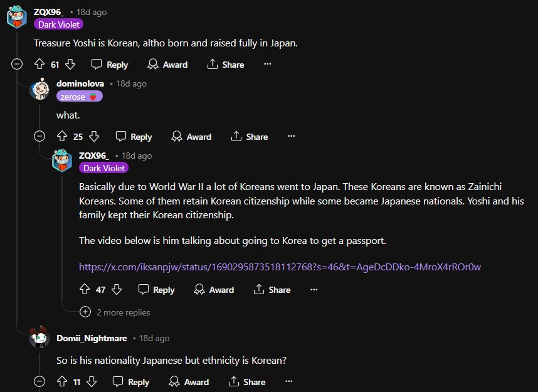Upvote Domii_Nightmare's nationality question
This screenshot has height=392, width=538.
[62, 381]
